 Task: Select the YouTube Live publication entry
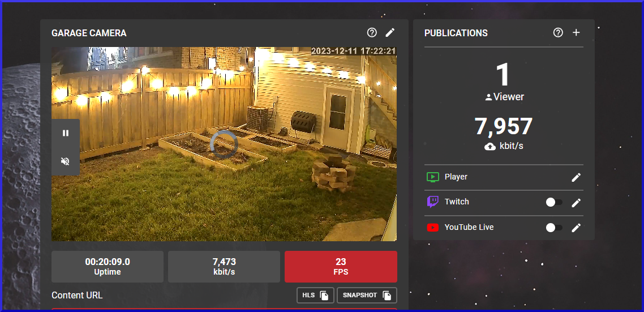pos(469,228)
